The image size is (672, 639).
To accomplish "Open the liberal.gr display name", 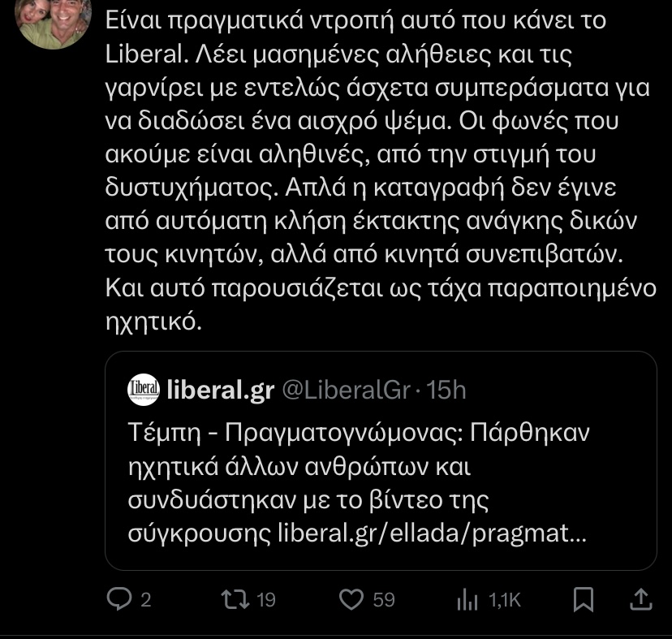I will (x=219, y=390).
